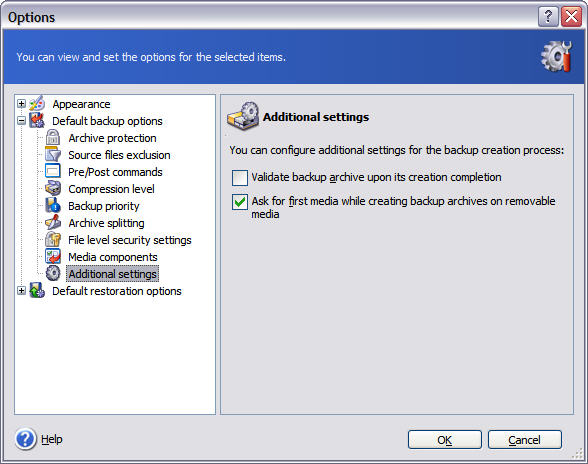The height and width of the screenshot is (464, 588).
Task: Click the File level security settings icon
Action: (x=53, y=239)
